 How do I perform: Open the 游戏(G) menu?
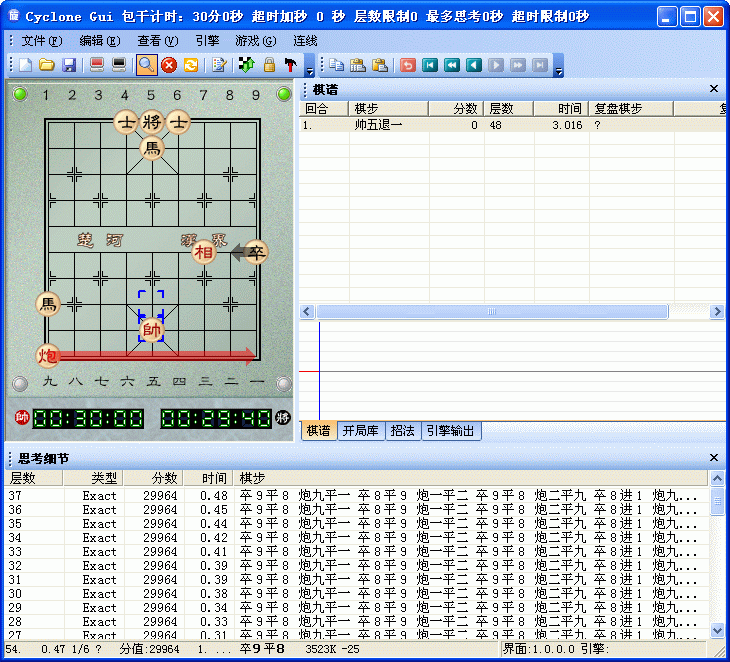click(256, 41)
